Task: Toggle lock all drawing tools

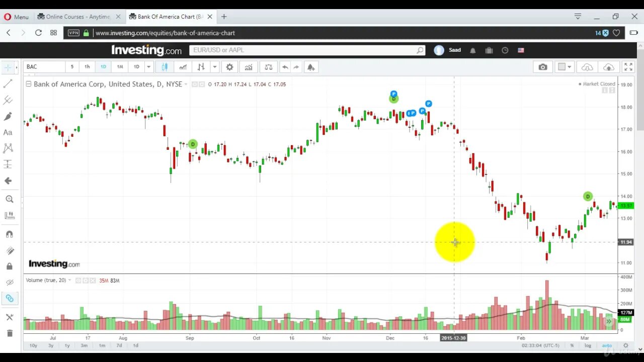Action: 9,266
